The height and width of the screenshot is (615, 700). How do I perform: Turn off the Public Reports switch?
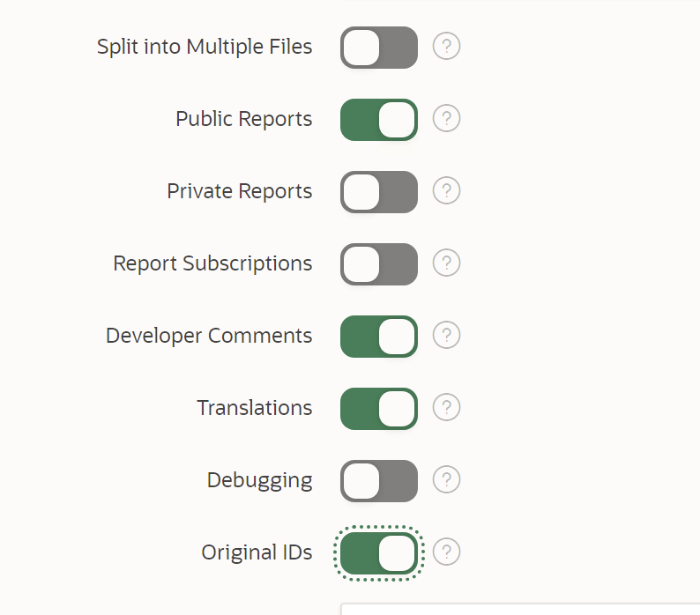click(379, 120)
